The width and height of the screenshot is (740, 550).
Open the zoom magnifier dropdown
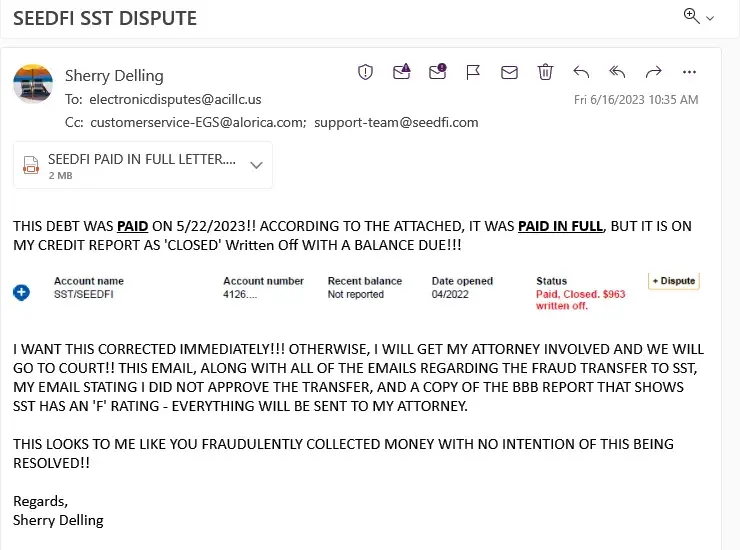[x=698, y=16]
